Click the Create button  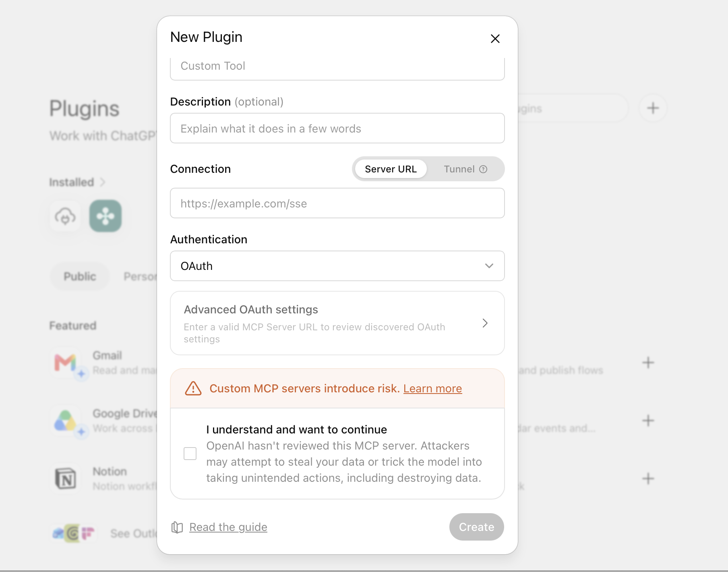(477, 527)
